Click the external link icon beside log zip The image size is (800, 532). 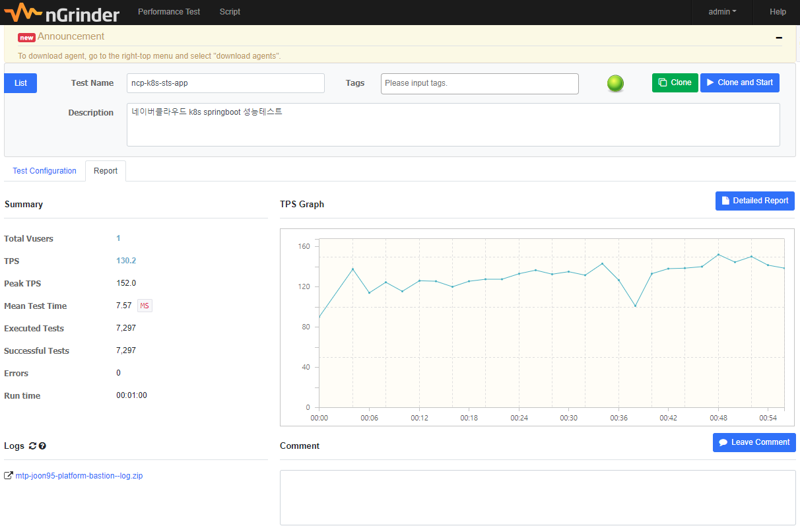(8, 476)
